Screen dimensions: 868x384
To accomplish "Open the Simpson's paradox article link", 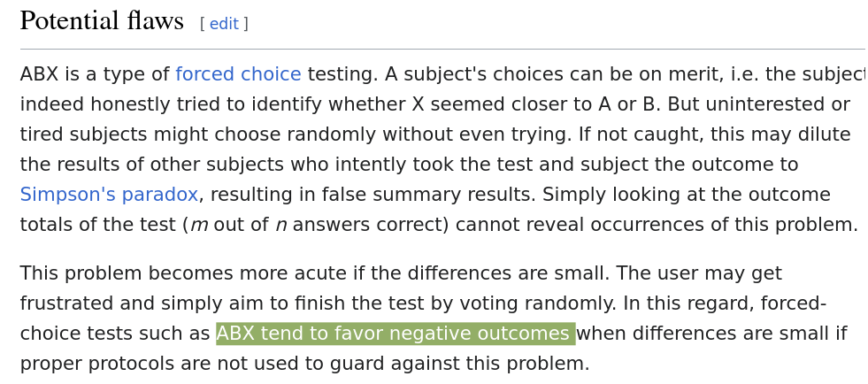I will [x=109, y=195].
